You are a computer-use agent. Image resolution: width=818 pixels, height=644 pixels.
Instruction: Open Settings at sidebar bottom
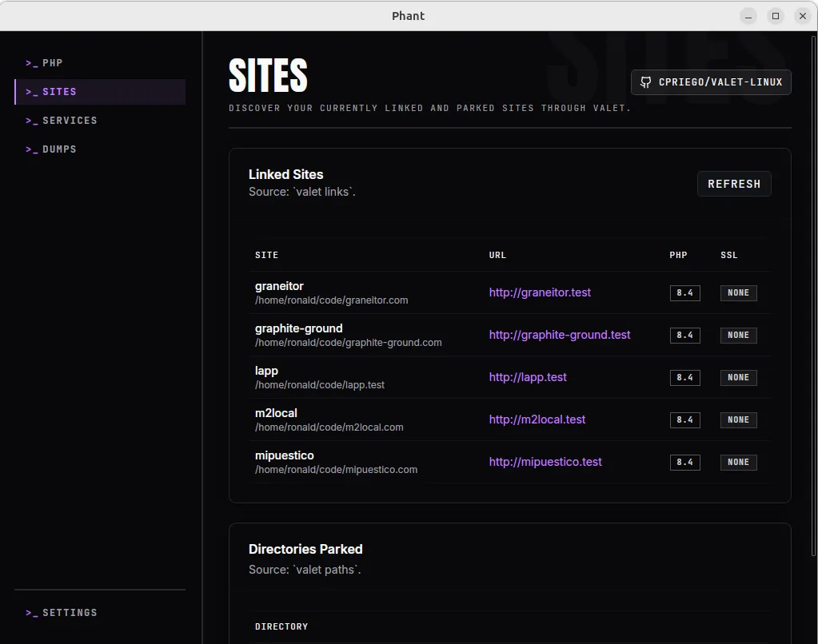(x=100, y=613)
